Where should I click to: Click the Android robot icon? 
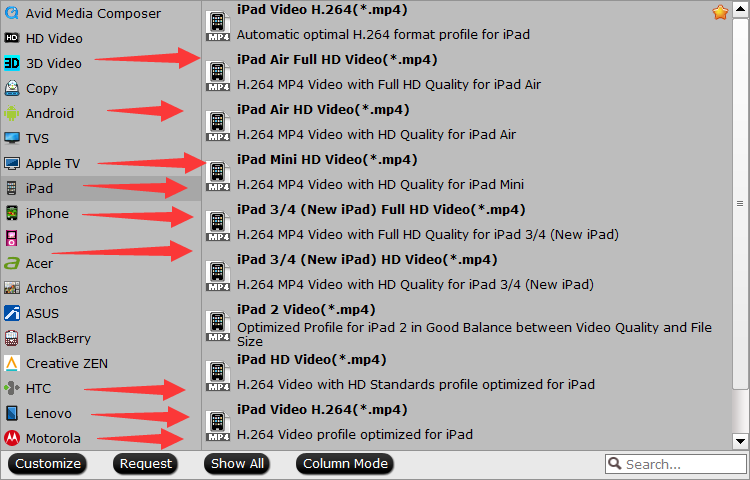pyautogui.click(x=12, y=113)
